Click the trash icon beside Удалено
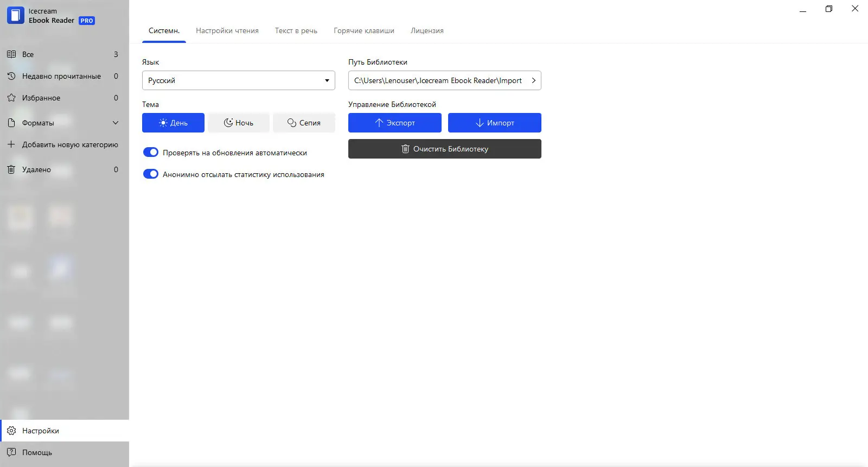 11,169
